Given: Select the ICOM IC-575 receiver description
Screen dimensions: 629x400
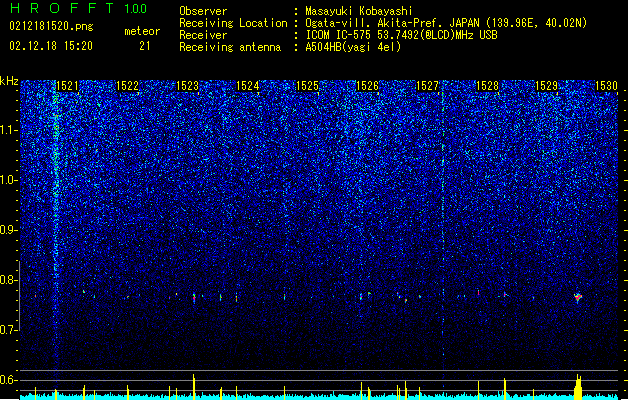Looking at the screenshot, I should 402,35.
